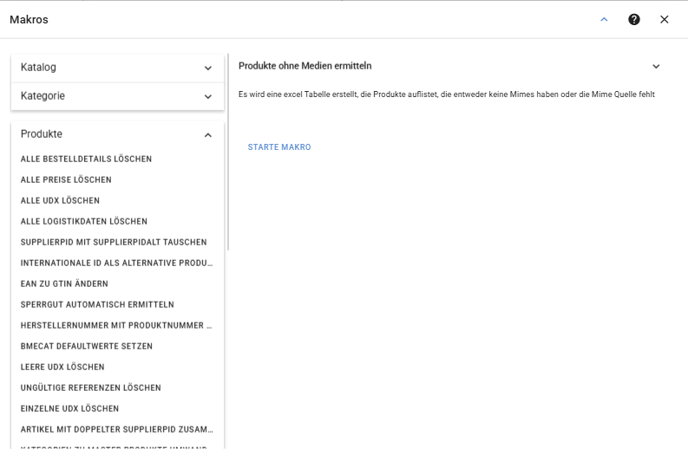Select Alle Preise löschen macro
The height and width of the screenshot is (462, 688).
point(66,179)
